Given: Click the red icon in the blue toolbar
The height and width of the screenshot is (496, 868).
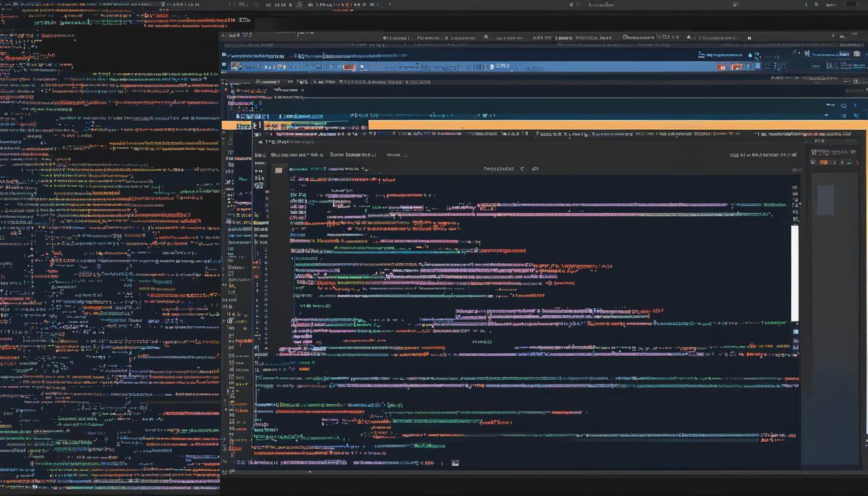Looking at the screenshot, I should point(349,67).
